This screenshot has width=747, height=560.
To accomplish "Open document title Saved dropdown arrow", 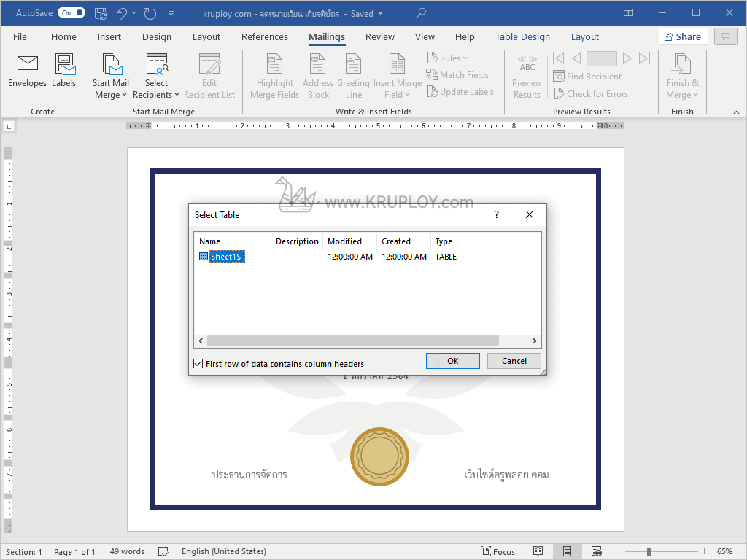I will pyautogui.click(x=381, y=14).
